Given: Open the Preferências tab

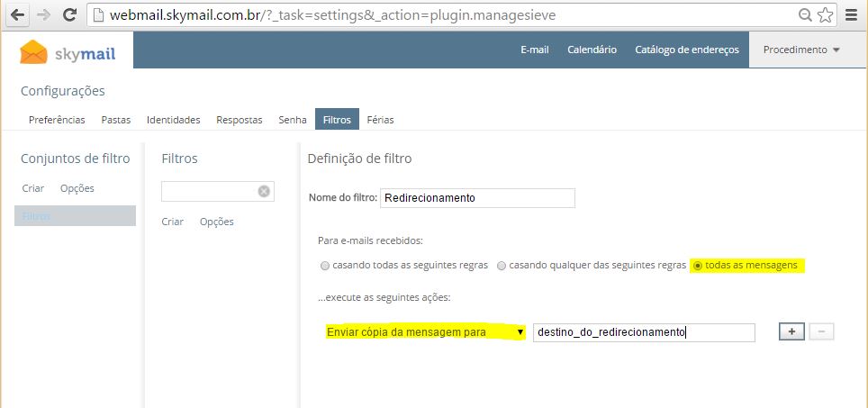Looking at the screenshot, I should point(57,120).
